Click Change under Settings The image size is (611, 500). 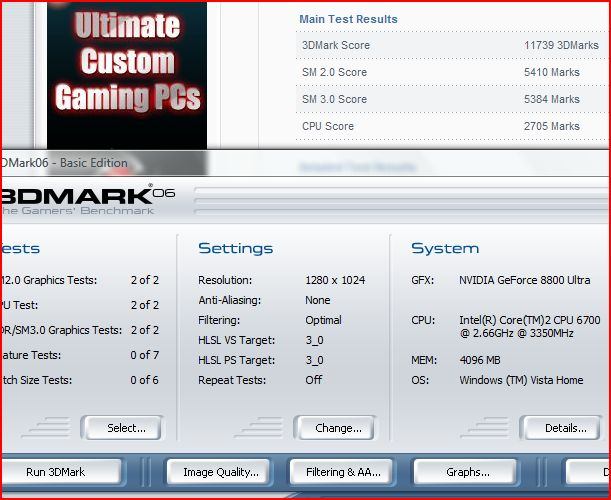tap(336, 428)
